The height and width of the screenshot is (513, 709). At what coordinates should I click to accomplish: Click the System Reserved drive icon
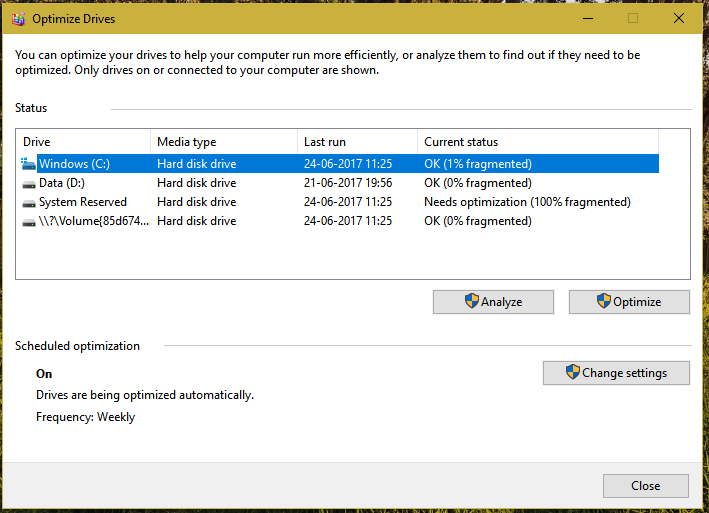coord(29,203)
